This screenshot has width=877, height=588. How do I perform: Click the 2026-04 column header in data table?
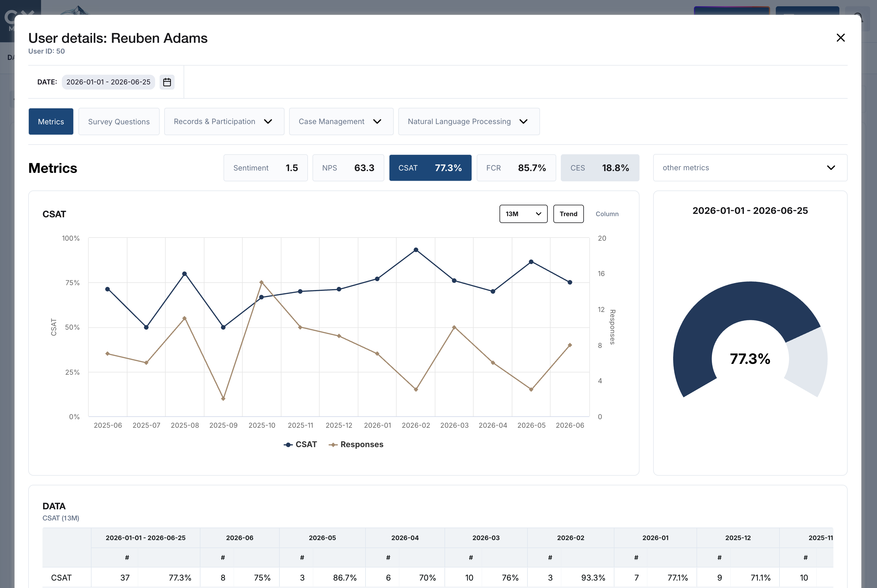(405, 538)
